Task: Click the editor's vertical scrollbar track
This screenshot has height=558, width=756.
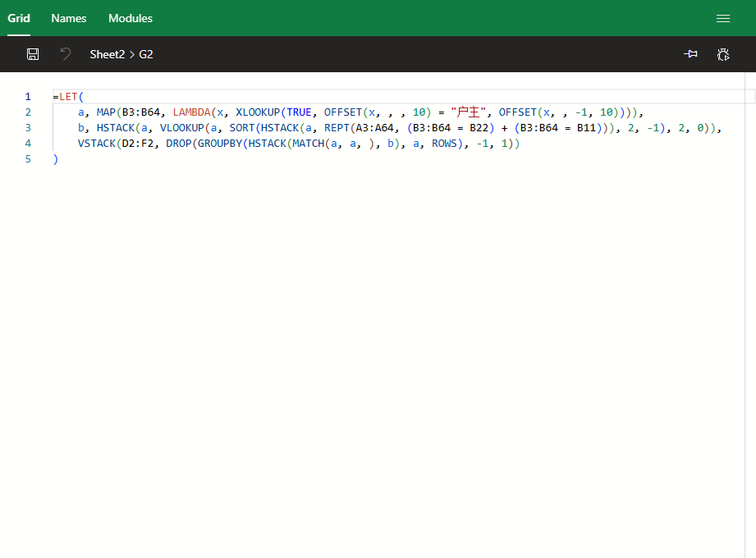Action: (x=749, y=328)
